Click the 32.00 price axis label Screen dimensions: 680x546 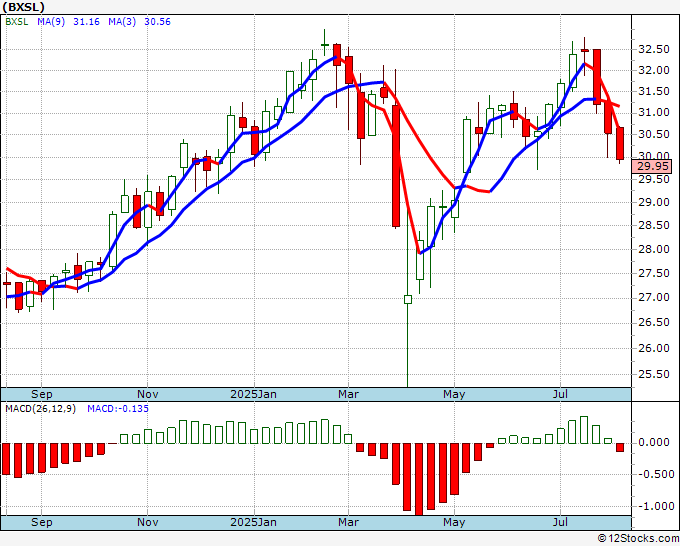pyautogui.click(x=654, y=70)
